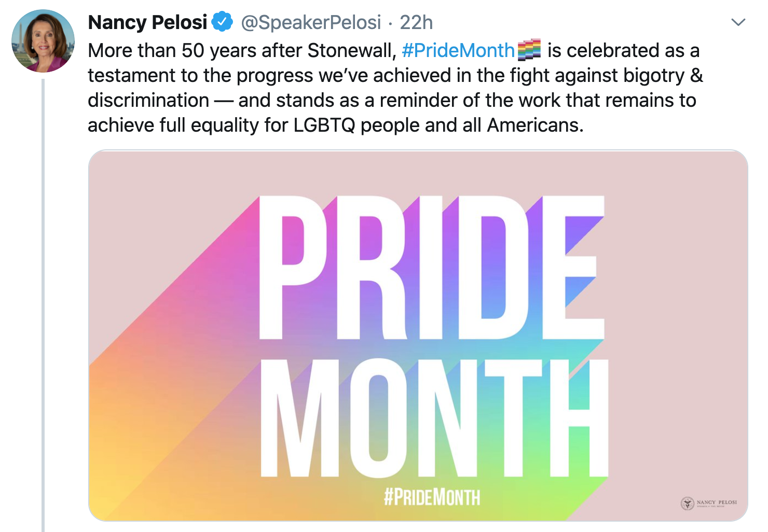Click the word discrimination in the tweet
The width and height of the screenshot is (768, 532).
pyautogui.click(x=148, y=100)
